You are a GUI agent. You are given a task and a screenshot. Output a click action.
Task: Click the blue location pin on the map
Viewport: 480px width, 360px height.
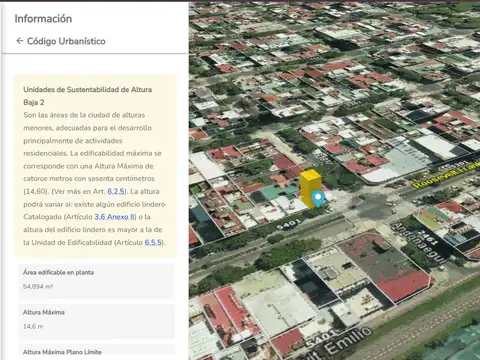pos(318,199)
